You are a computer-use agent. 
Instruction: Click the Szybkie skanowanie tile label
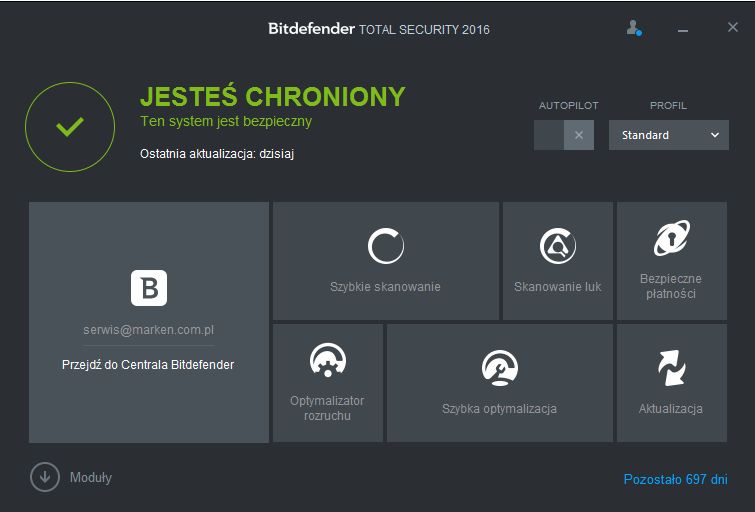385,287
